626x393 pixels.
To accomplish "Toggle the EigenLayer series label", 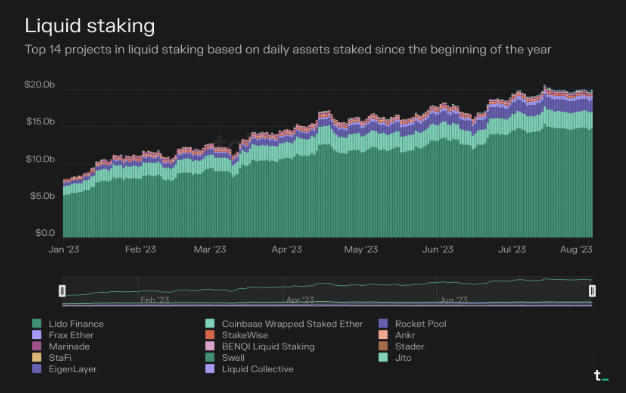I will point(73,369).
